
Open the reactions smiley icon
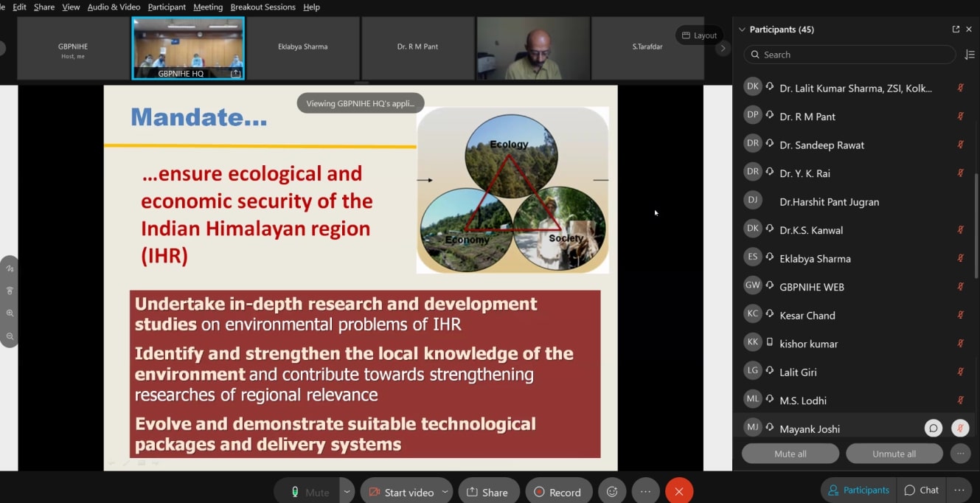click(x=612, y=492)
